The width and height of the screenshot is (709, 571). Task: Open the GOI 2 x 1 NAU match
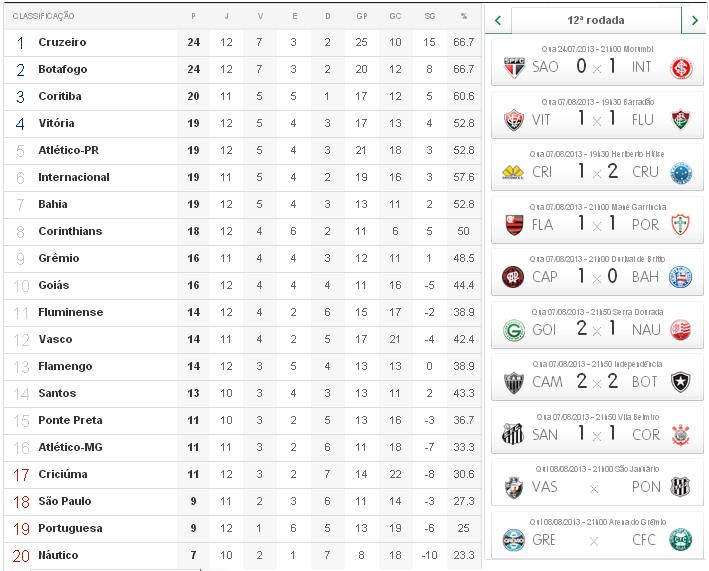[x=596, y=329]
